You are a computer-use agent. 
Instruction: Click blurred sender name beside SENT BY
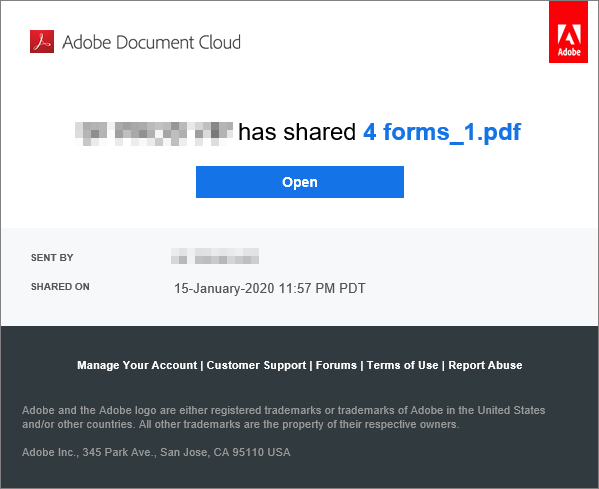tap(215, 256)
